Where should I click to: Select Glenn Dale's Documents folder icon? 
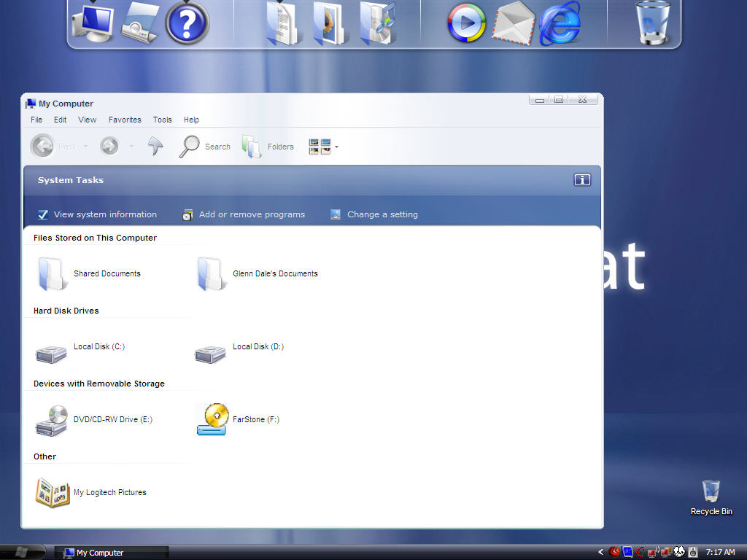[x=211, y=274]
